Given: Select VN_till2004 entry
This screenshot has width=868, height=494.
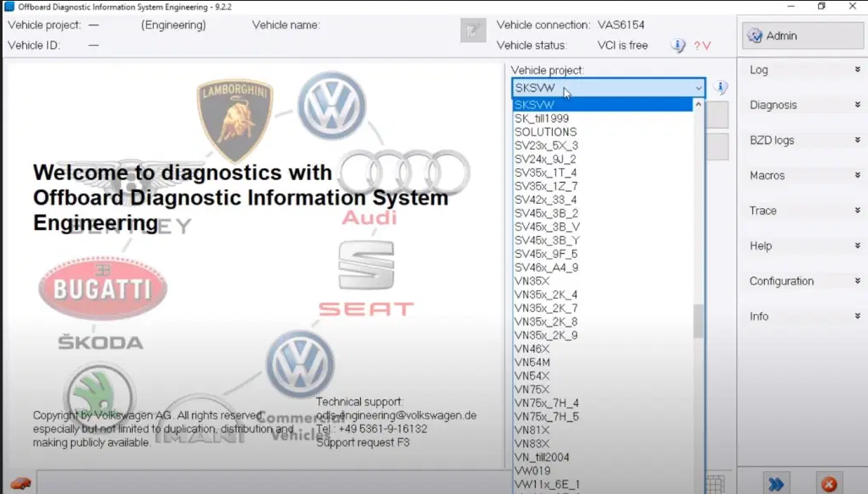Looking at the screenshot, I should point(603,458).
